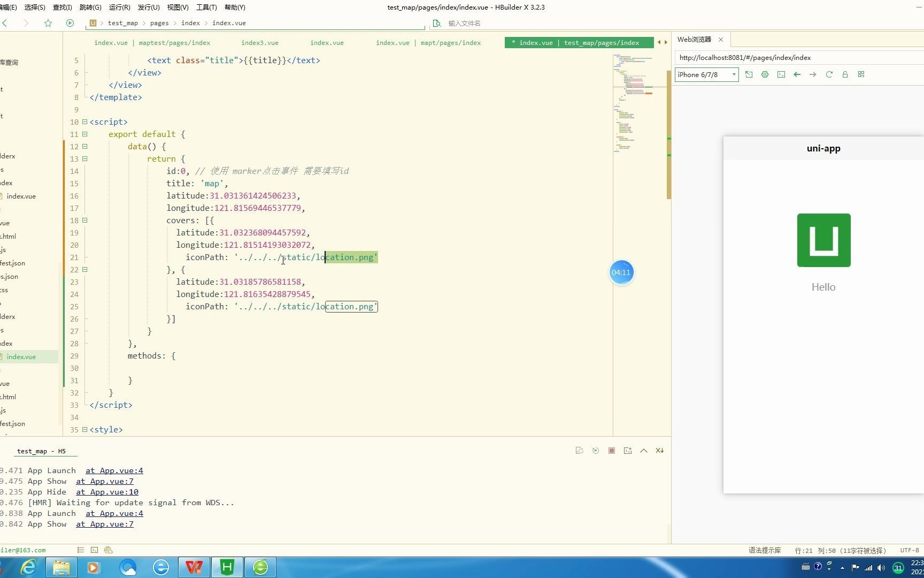Click the file search magnifier icon
924x578 pixels.
tap(437, 23)
